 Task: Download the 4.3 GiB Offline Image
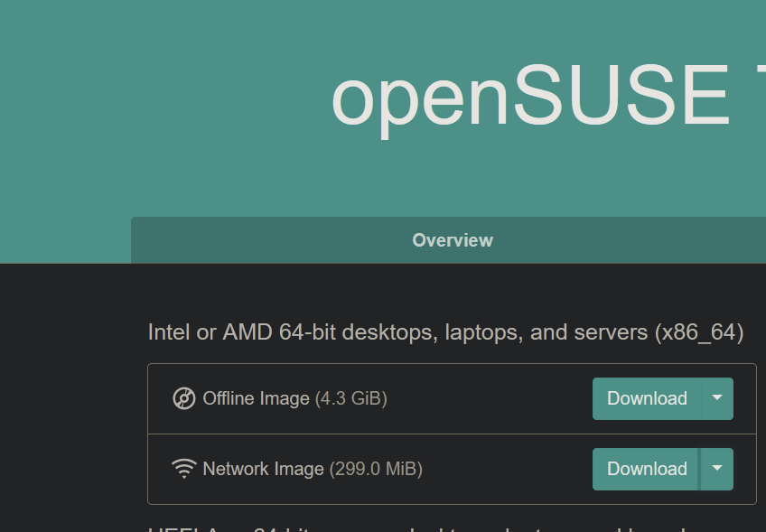click(647, 398)
